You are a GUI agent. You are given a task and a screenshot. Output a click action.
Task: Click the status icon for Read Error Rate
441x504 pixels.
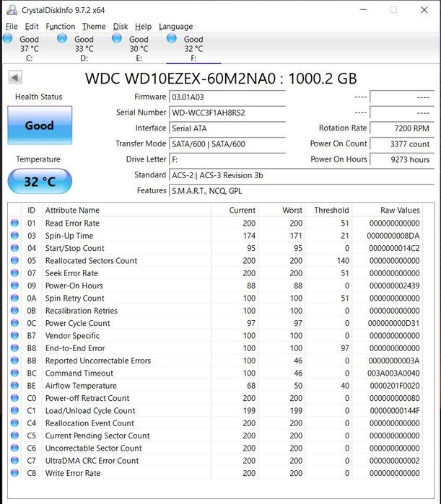pos(14,223)
